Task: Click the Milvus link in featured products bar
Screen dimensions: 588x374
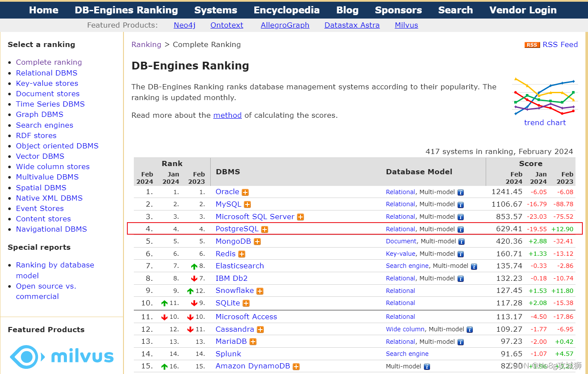Action: (407, 25)
